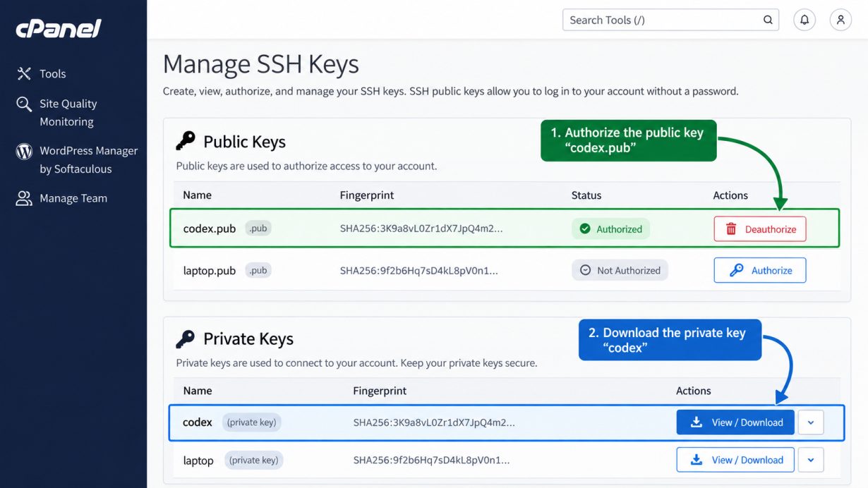This screenshot has height=488, width=868.
Task: Select the codex.pub key name
Action: 209,228
